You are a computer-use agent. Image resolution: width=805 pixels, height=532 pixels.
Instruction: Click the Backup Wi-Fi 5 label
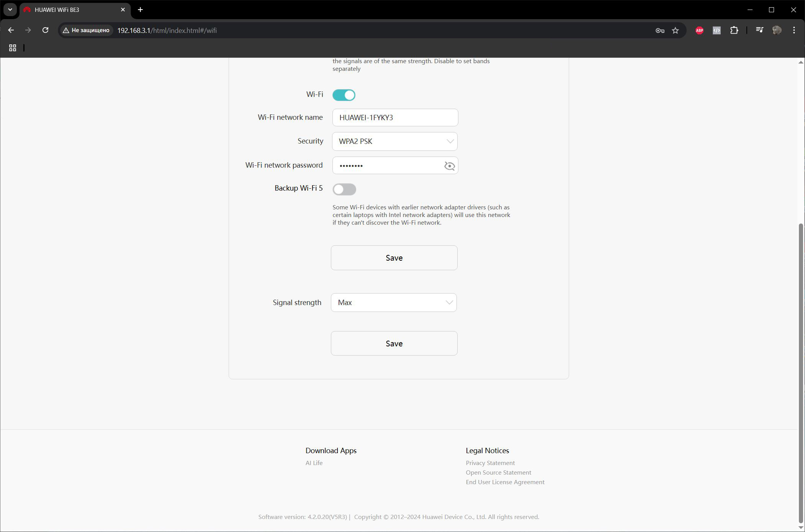tap(298, 188)
